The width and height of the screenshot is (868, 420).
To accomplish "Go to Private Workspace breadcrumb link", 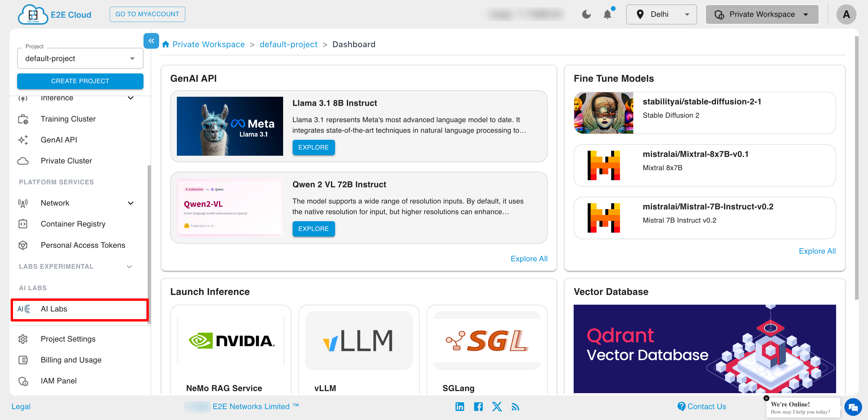I will pyautogui.click(x=208, y=45).
